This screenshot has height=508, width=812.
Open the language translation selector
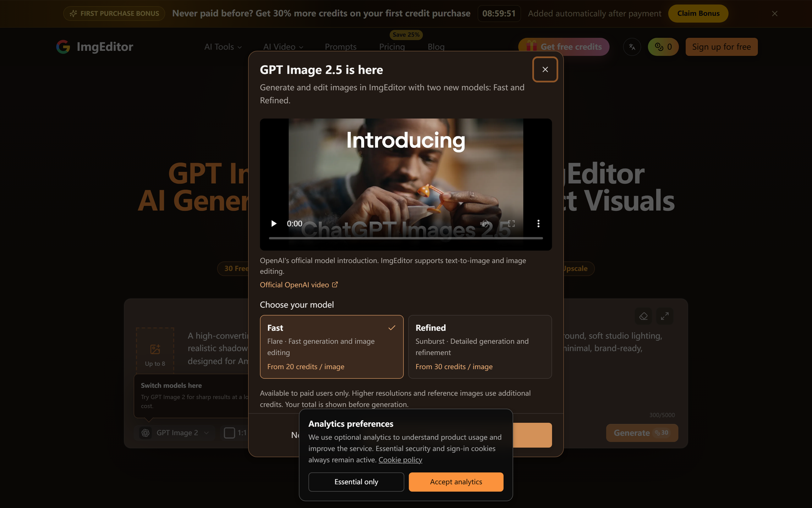(x=632, y=47)
